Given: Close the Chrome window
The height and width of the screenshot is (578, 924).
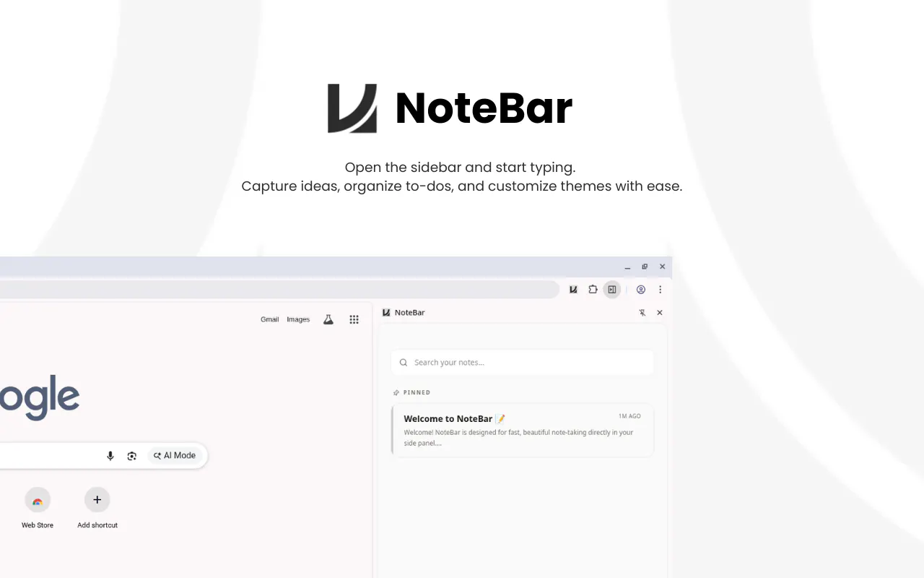Looking at the screenshot, I should pos(662,267).
